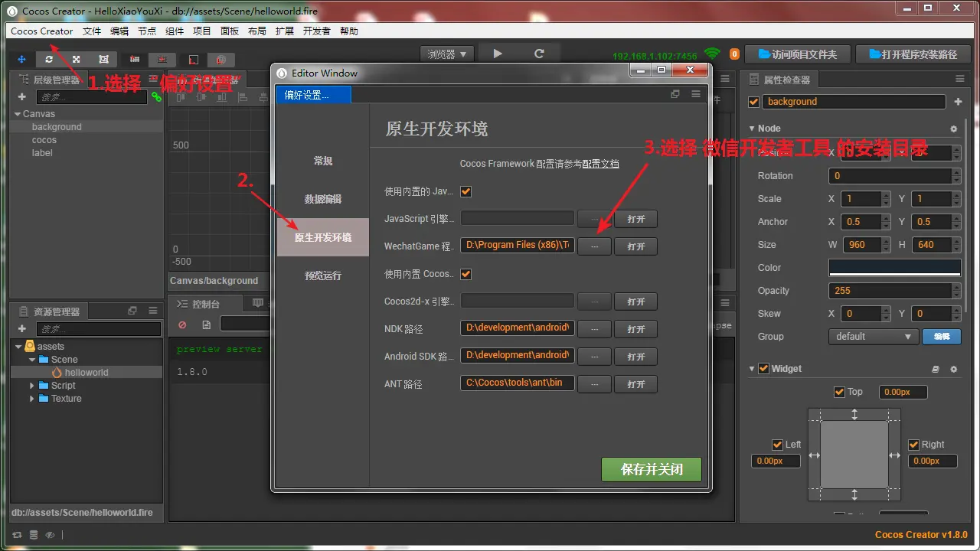The width and height of the screenshot is (980, 551).
Task: Collapse the Scene folder in assets
Action: (32, 360)
